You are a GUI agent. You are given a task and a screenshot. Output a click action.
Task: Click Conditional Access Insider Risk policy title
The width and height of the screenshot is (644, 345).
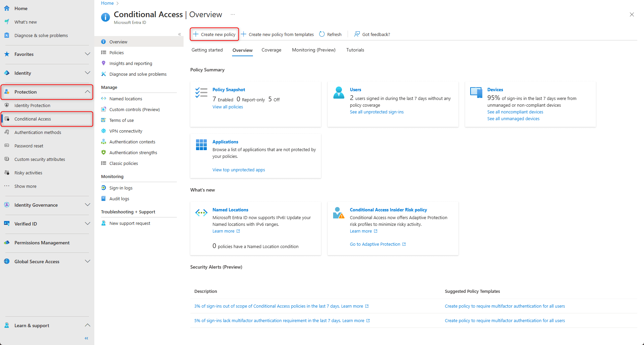point(388,210)
